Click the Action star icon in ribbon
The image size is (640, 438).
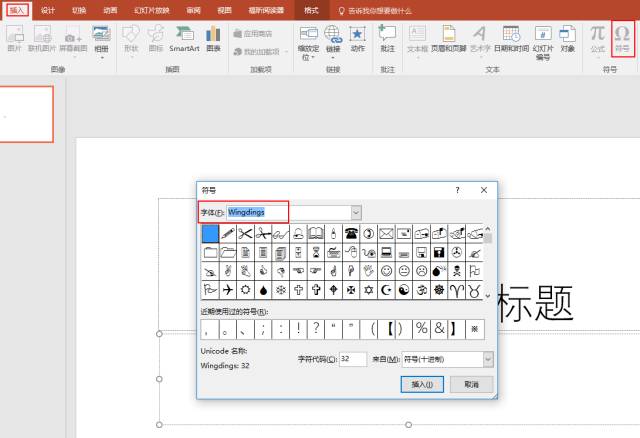tap(357, 39)
